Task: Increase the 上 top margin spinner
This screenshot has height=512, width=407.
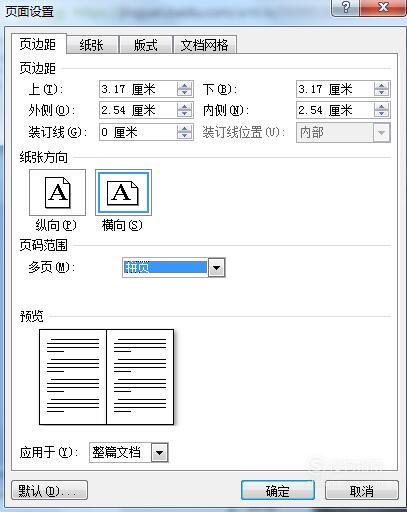Action: pyautogui.click(x=184, y=86)
